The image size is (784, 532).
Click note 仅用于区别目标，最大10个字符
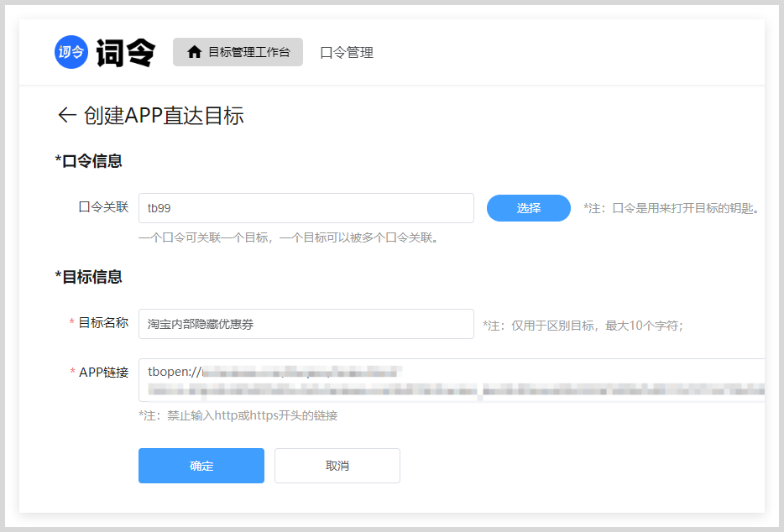583,326
